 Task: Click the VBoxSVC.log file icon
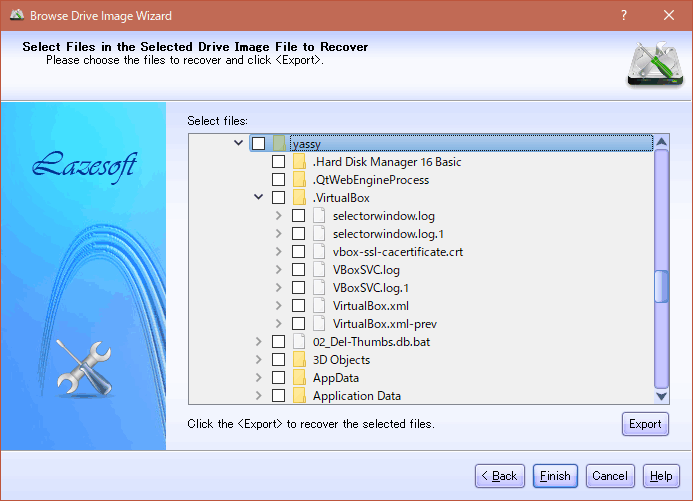319,269
